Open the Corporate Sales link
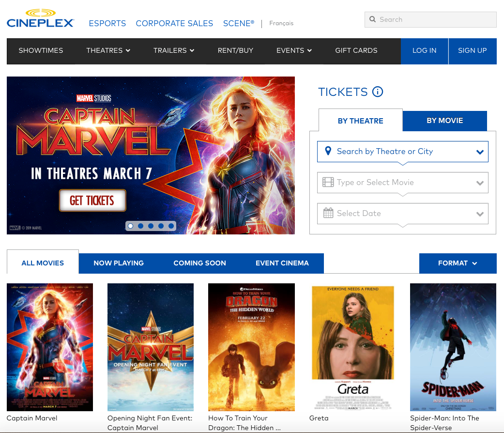 point(174,23)
